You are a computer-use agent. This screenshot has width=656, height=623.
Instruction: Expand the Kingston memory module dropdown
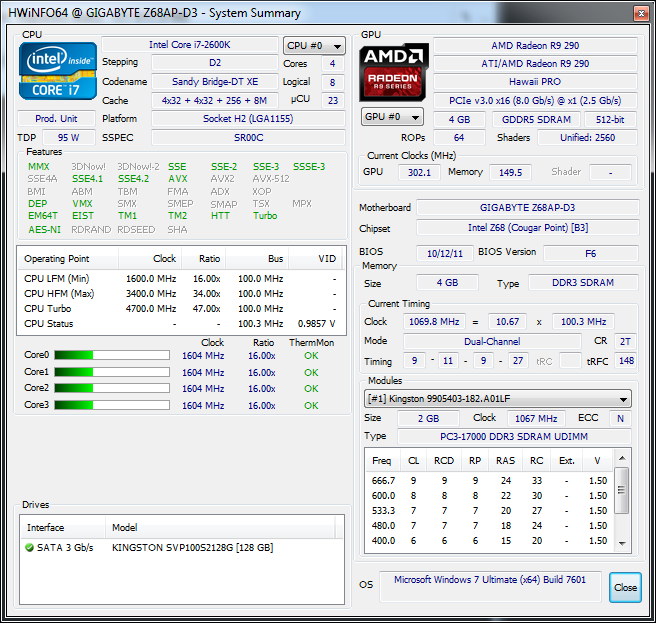tap(497, 399)
